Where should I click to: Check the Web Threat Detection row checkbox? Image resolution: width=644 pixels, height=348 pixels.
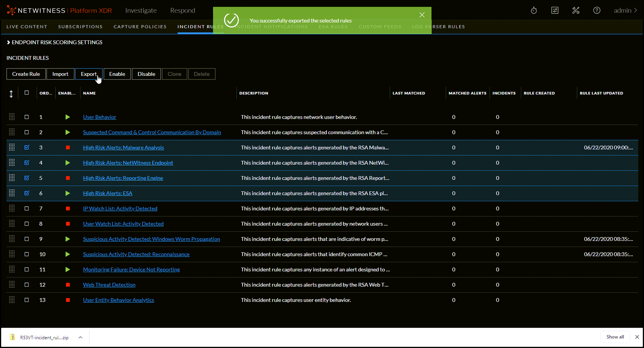click(26, 285)
